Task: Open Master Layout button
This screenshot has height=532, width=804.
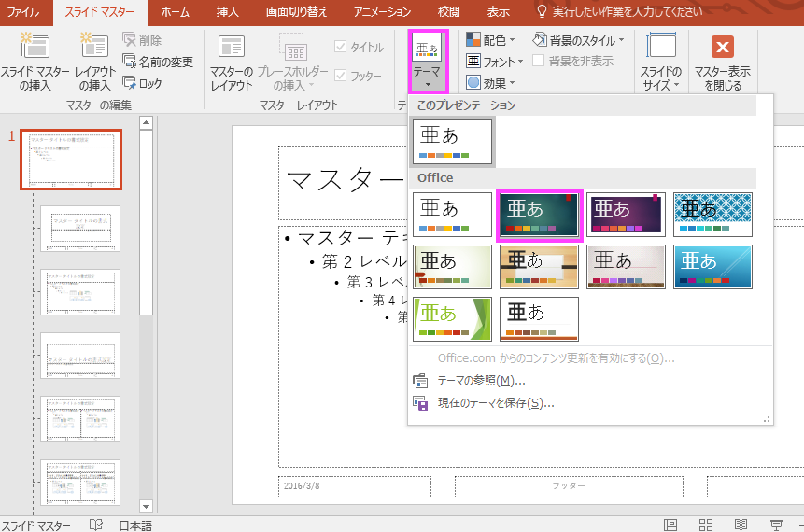Action: (231, 48)
